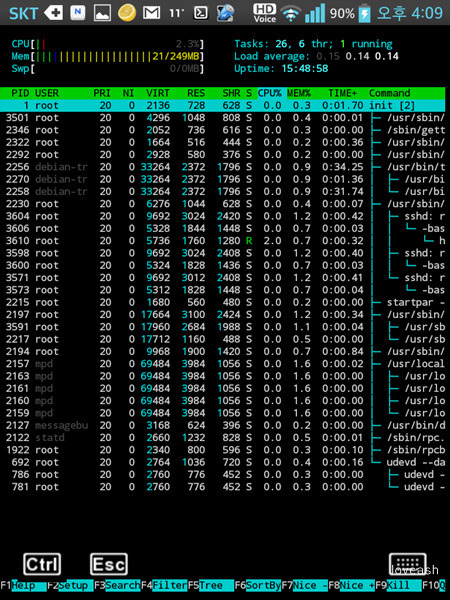
Task: Select process row with PID 2256
Action: point(223,167)
